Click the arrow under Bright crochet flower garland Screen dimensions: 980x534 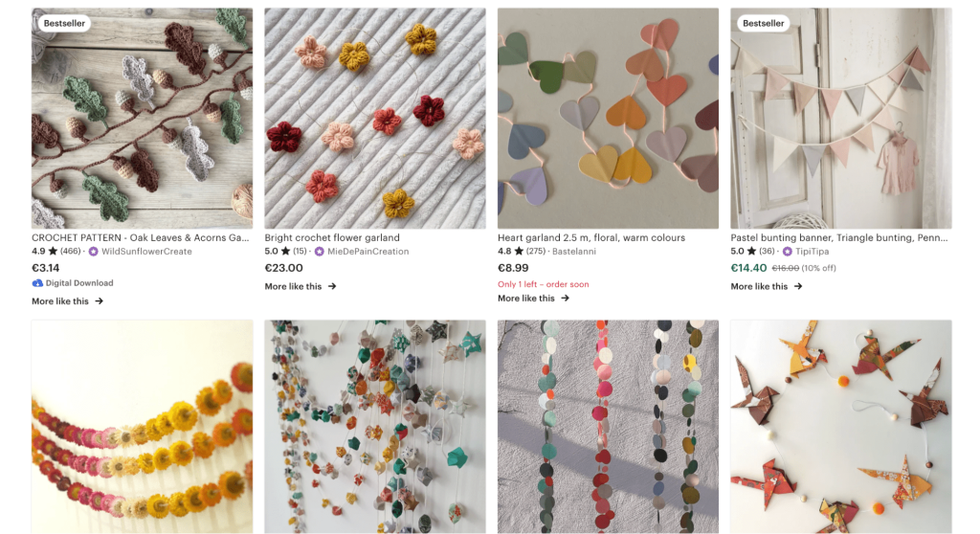(x=332, y=286)
